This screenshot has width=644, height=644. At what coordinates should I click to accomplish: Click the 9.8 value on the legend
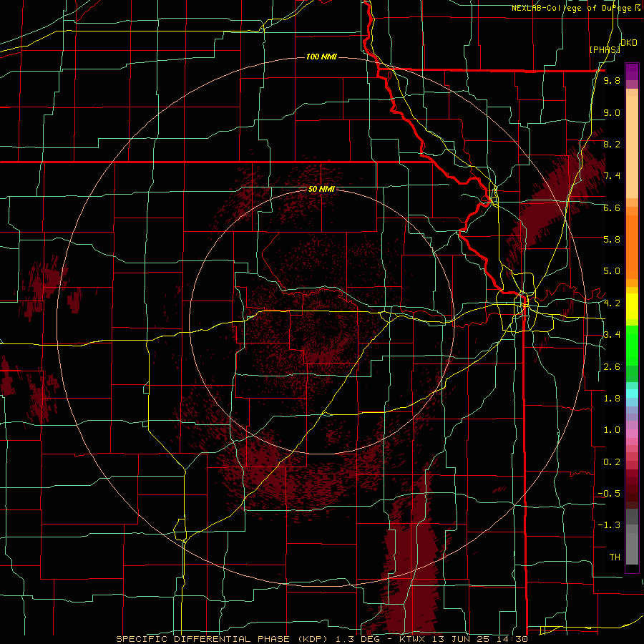pyautogui.click(x=612, y=80)
